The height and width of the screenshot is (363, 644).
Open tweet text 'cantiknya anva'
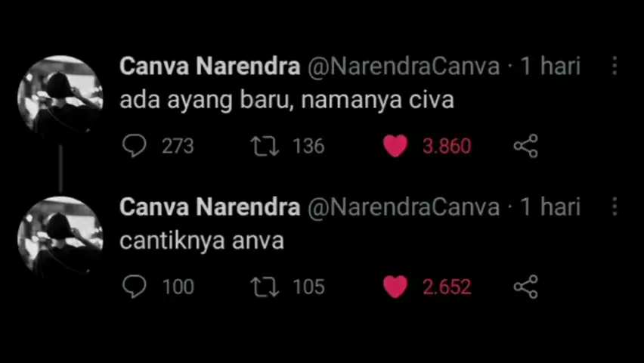coord(201,241)
